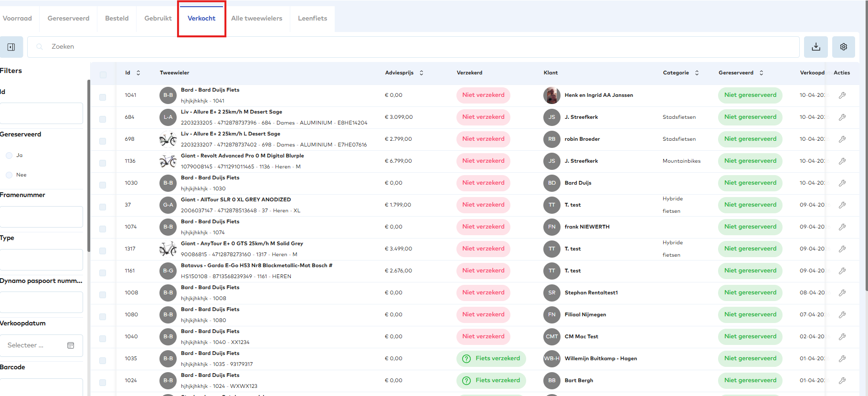The width and height of the screenshot is (868, 396).
Task: Open table settings gear icon
Action: click(843, 47)
